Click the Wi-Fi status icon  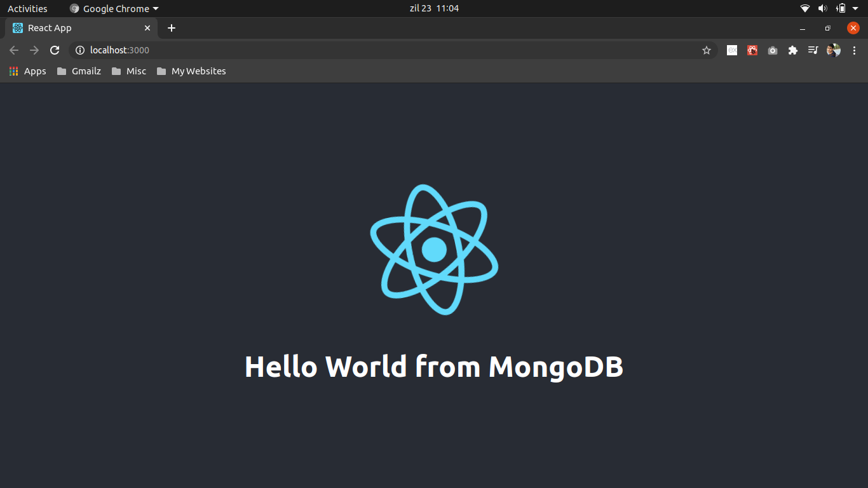[x=805, y=8]
